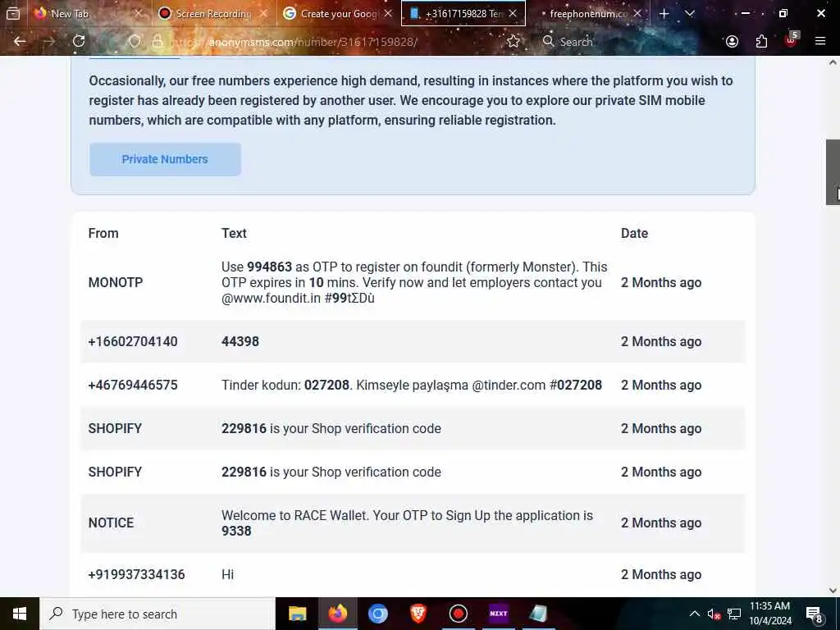Open the extensions puzzle icon
The width and height of the screenshot is (840, 630).
pos(761,41)
